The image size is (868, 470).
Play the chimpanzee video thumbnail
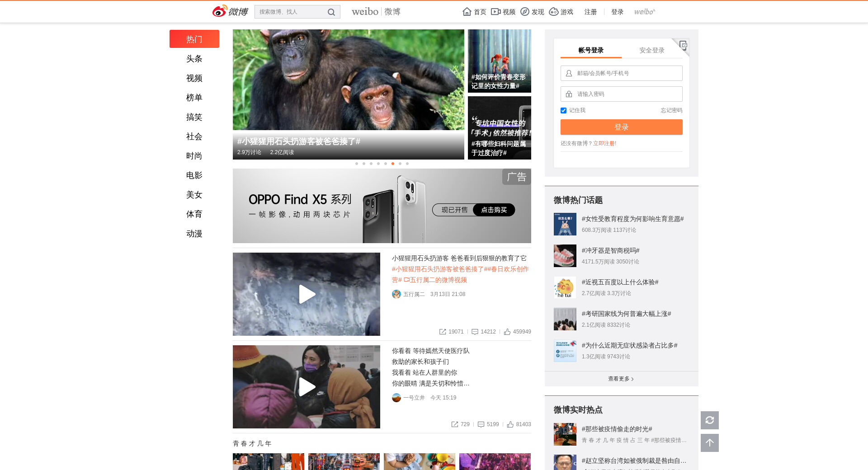pyautogui.click(x=307, y=294)
